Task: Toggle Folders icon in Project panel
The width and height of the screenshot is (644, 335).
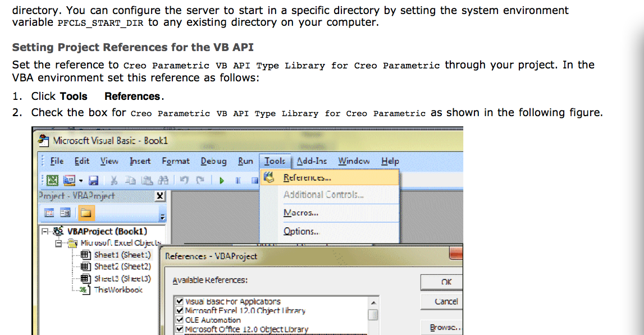Action: (x=86, y=213)
